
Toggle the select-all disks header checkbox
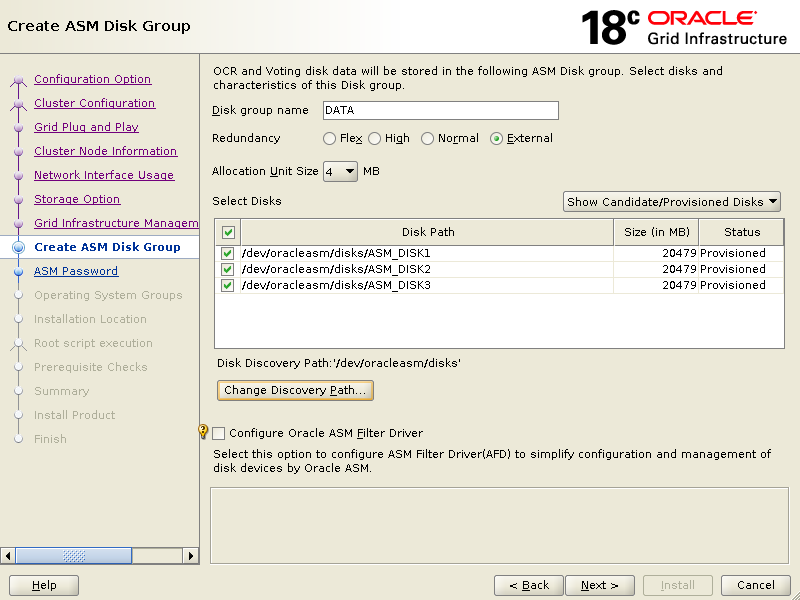228,233
